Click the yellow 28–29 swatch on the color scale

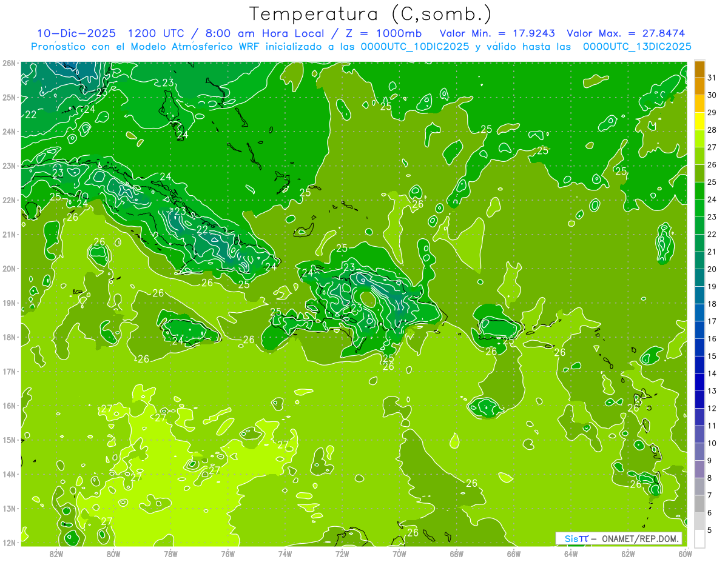pos(699,121)
